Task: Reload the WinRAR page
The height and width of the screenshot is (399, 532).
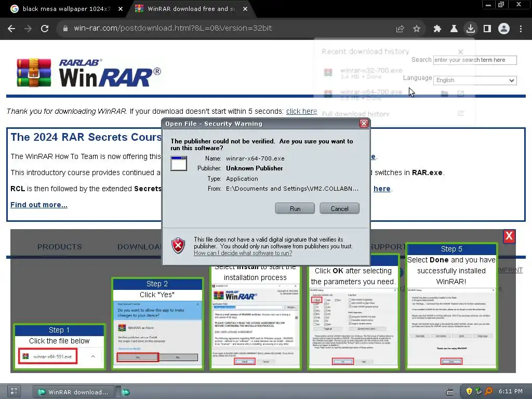Action: [45, 29]
